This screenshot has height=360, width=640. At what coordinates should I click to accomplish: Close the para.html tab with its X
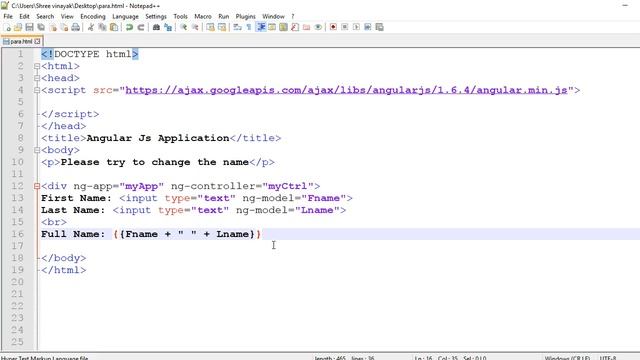coord(38,41)
